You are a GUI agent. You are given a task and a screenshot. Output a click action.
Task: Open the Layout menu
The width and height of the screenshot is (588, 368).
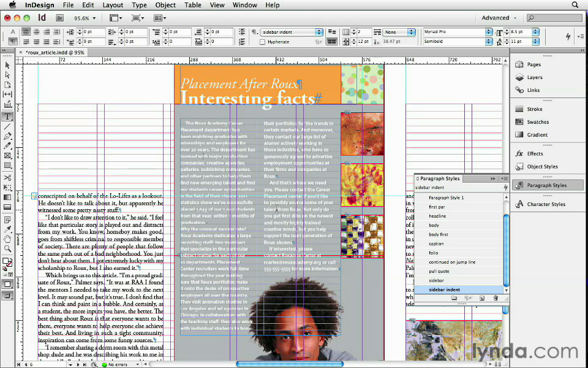click(113, 5)
